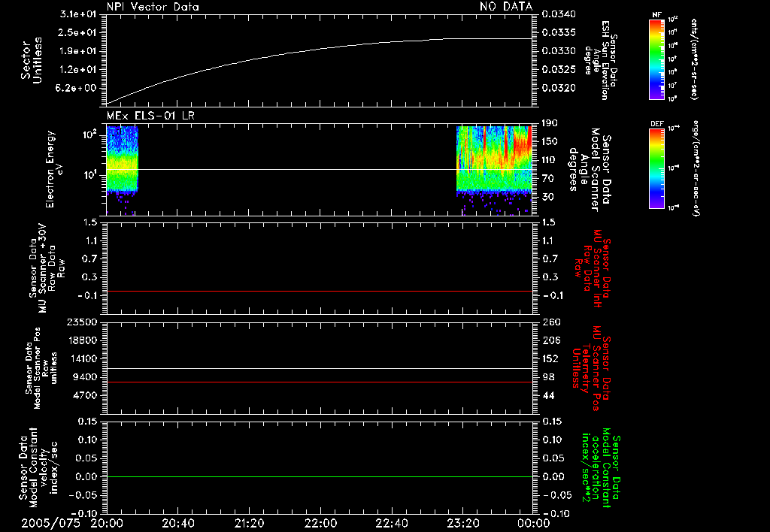Screen dimensions: 770x532
Task: Click the '0.0335' elevation tick value
Action: click(559, 32)
